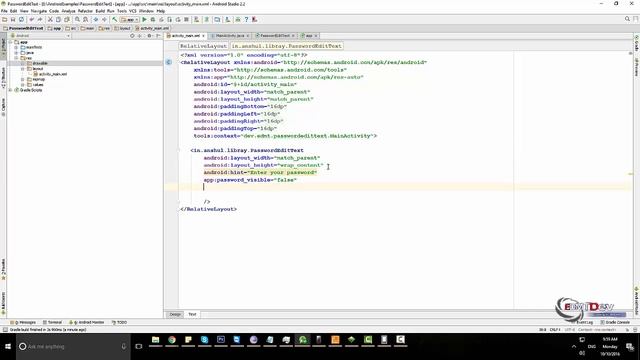Viewport: 640px width, 360px height.
Task: Click the Cut scissors icon
Action: click(50, 19)
